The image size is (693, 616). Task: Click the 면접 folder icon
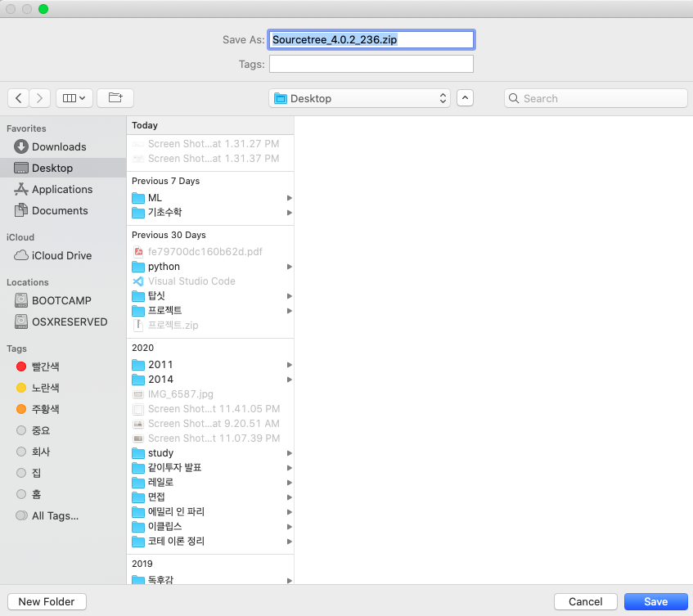pos(138,497)
